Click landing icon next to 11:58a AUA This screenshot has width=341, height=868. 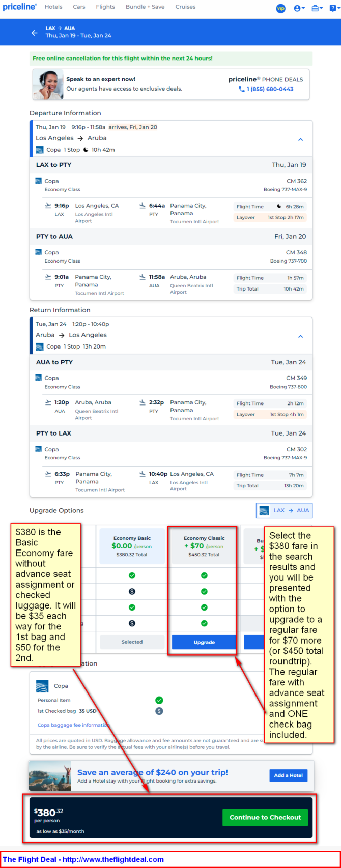click(x=142, y=277)
